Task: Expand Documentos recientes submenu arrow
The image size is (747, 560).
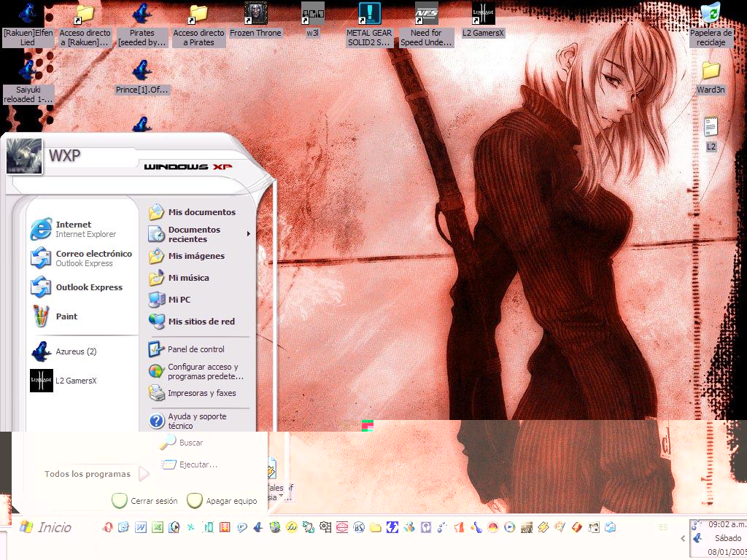Action: pos(248,234)
